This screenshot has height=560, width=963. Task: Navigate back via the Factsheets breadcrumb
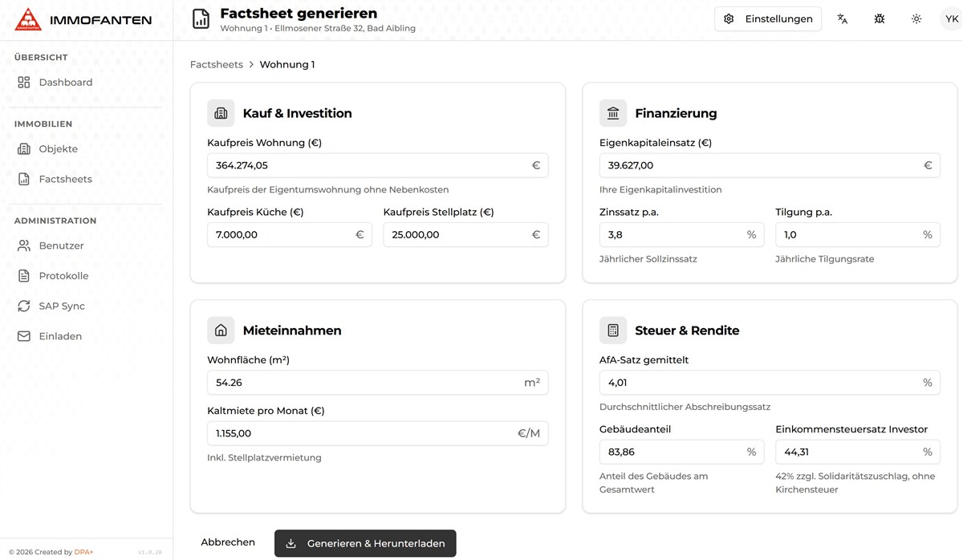point(216,64)
